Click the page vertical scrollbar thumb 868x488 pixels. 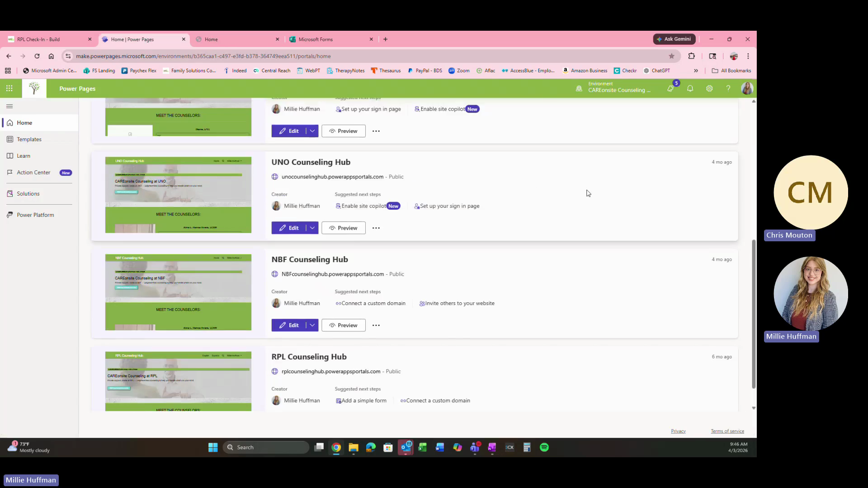(754, 314)
